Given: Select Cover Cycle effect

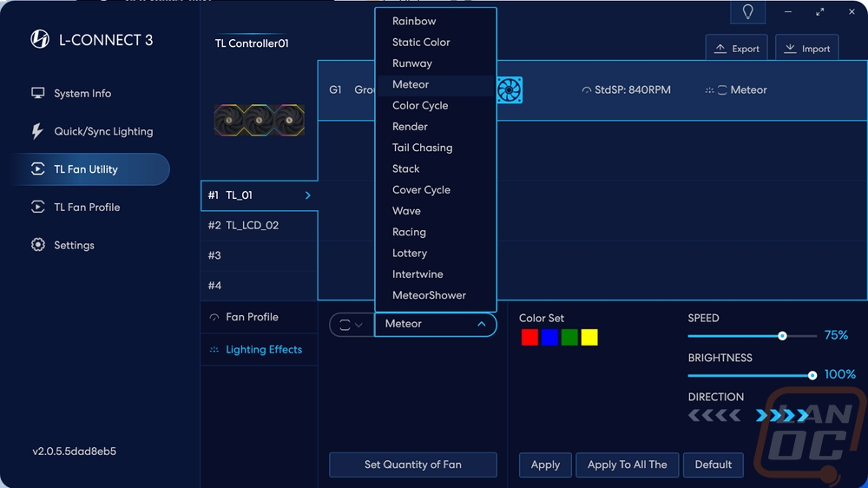Looking at the screenshot, I should [435, 189].
